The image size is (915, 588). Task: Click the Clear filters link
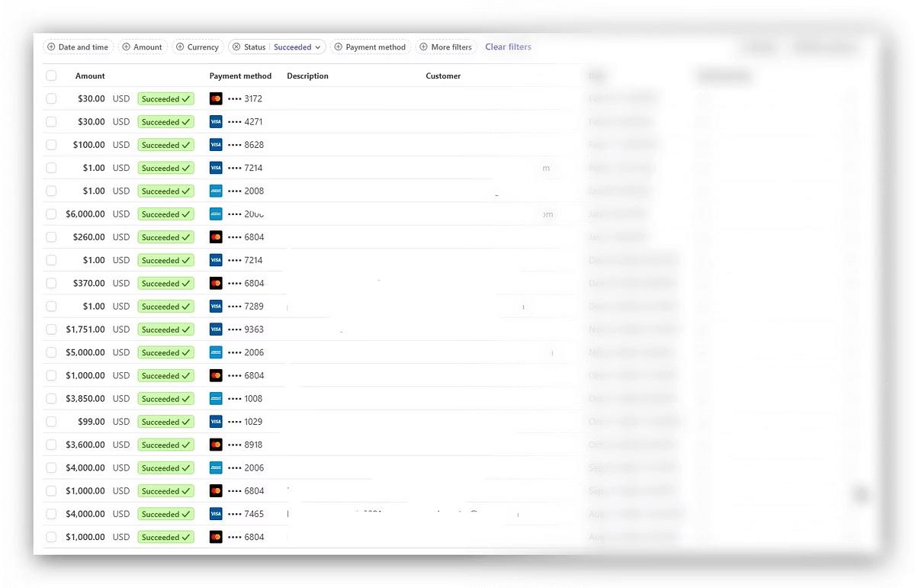coord(508,47)
